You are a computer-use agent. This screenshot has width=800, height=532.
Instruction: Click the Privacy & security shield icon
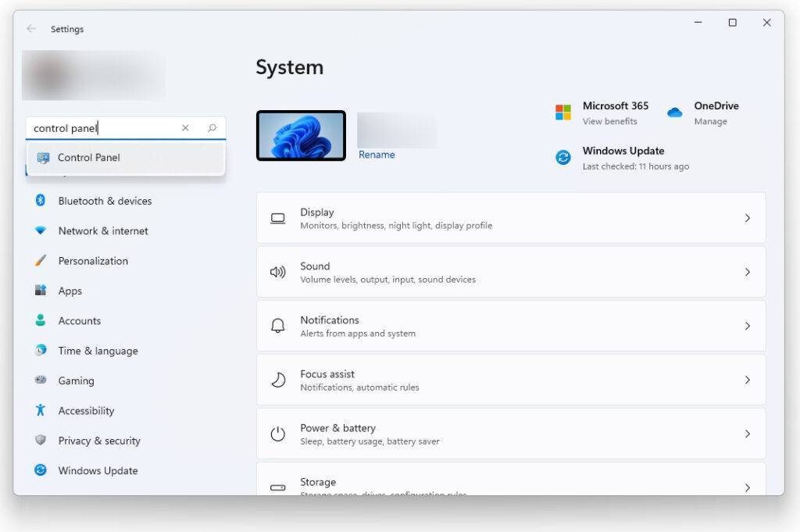click(x=41, y=440)
